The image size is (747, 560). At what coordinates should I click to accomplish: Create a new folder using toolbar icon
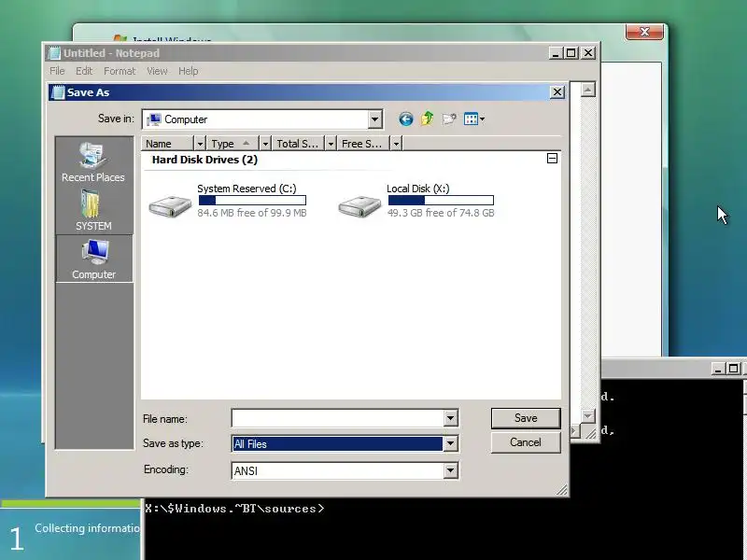coord(449,119)
